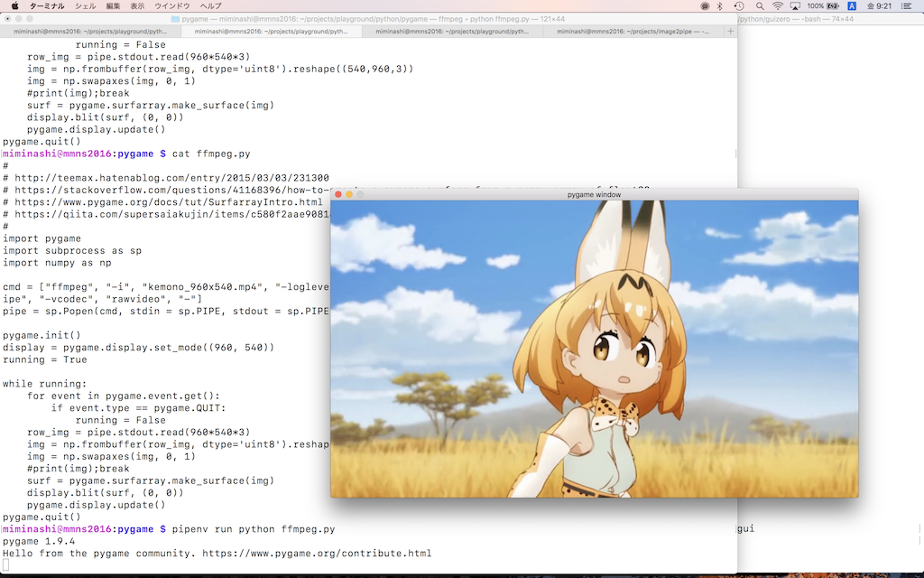Screen dimensions: 924x578
Task: Open the ウインドウ menu
Action: click(171, 7)
